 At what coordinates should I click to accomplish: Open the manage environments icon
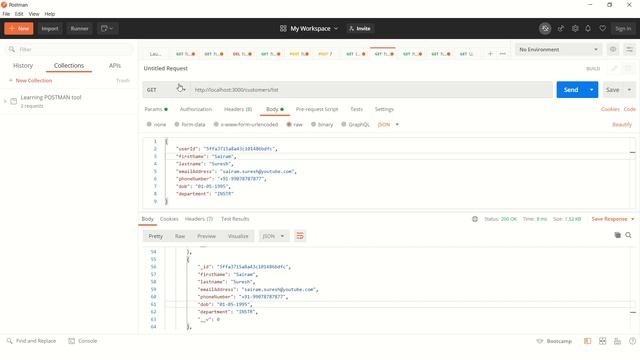click(629, 49)
